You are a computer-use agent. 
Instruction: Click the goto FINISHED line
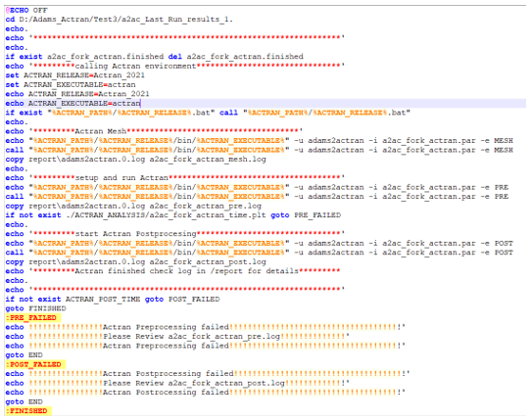click(x=35, y=308)
